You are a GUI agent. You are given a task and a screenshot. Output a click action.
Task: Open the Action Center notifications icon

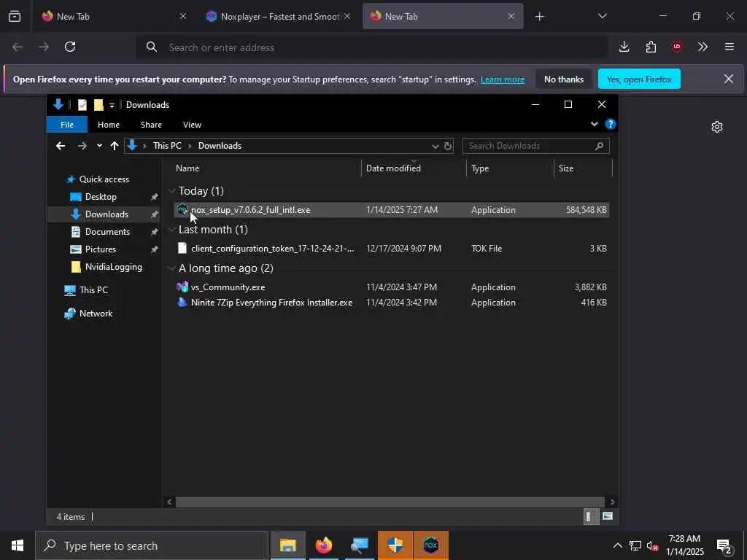724,545
